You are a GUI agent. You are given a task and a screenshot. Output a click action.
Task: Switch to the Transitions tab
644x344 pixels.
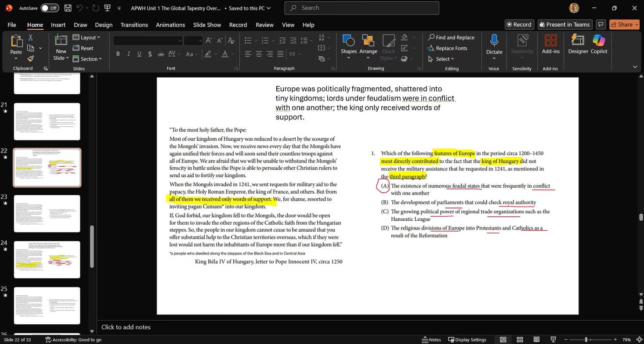[x=134, y=25]
